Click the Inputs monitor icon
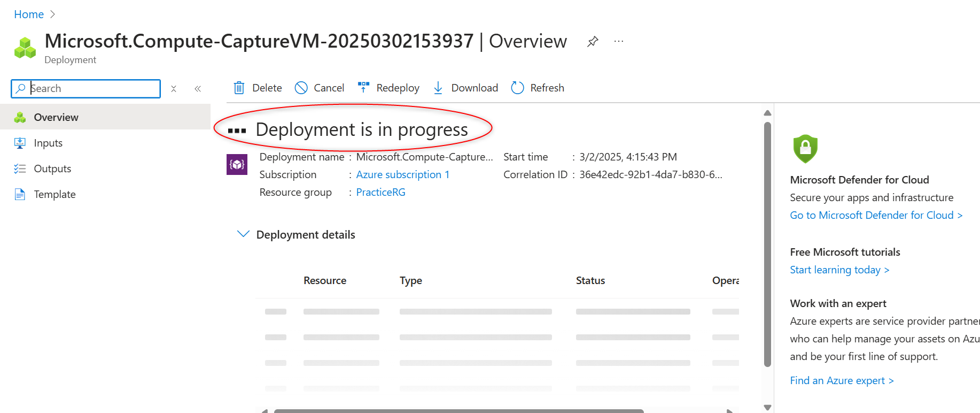Viewport: 980px width, 413px height. [x=20, y=143]
